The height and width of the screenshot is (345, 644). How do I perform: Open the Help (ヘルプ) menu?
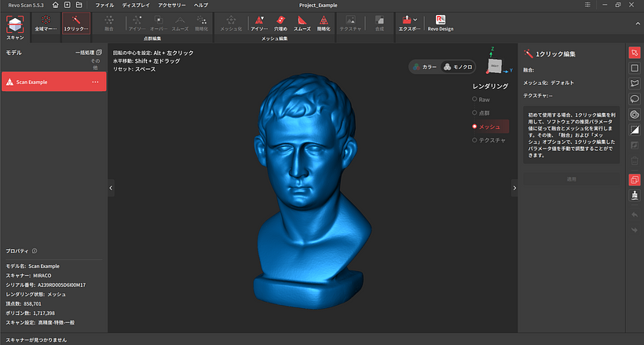pos(201,5)
